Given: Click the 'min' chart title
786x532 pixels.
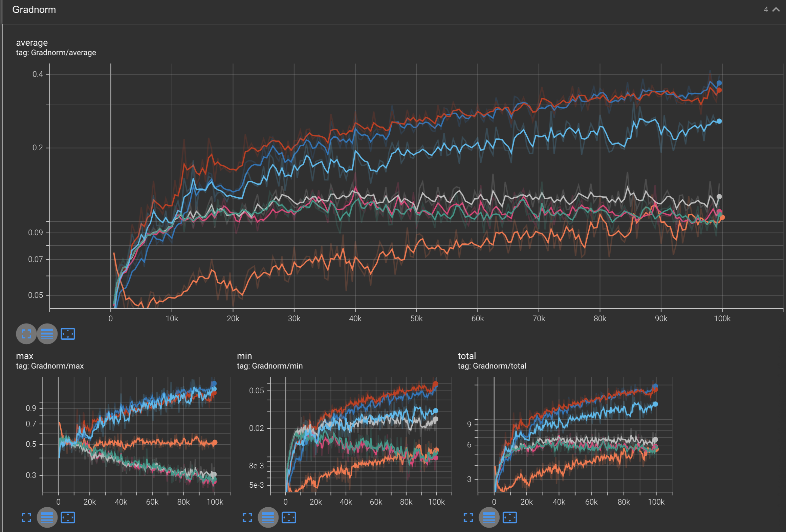Looking at the screenshot, I should (244, 356).
